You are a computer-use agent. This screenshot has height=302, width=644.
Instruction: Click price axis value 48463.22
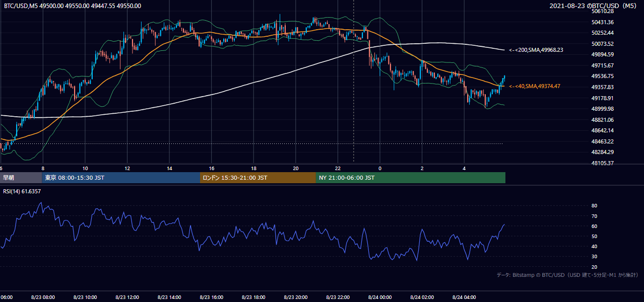(x=603, y=141)
